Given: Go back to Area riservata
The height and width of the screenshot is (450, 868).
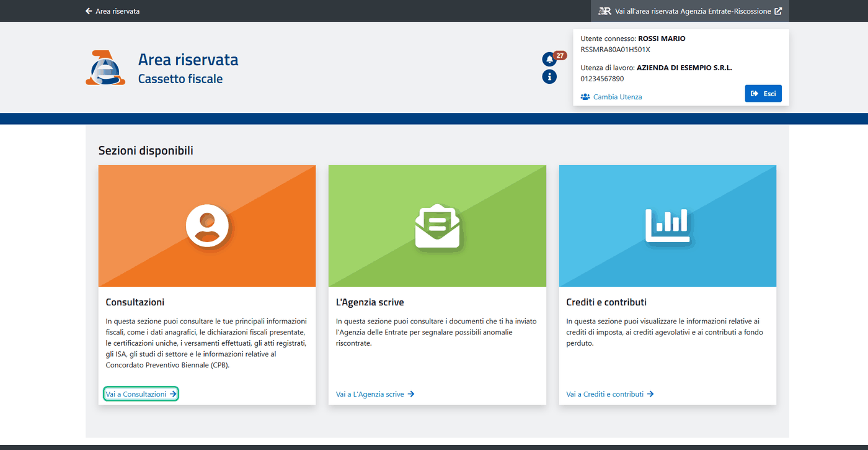Looking at the screenshot, I should tap(112, 11).
